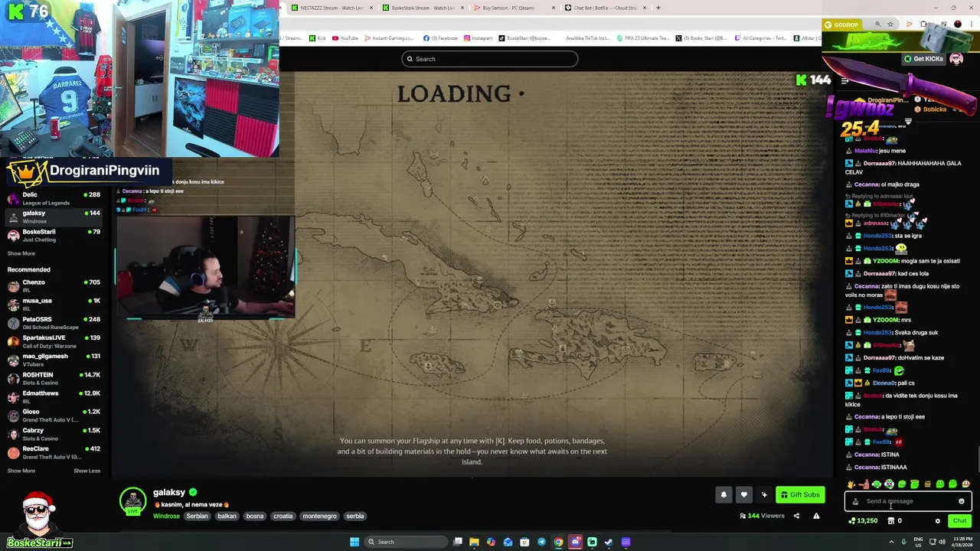The height and width of the screenshot is (551, 980).
Task: Click the Windrose category link
Action: click(x=166, y=516)
